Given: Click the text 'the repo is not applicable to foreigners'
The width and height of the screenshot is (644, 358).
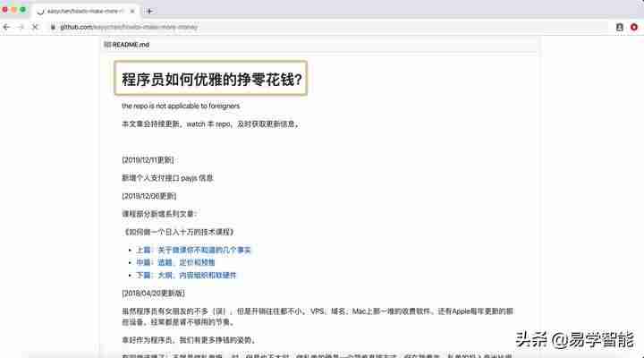Looking at the screenshot, I should 181,106.
